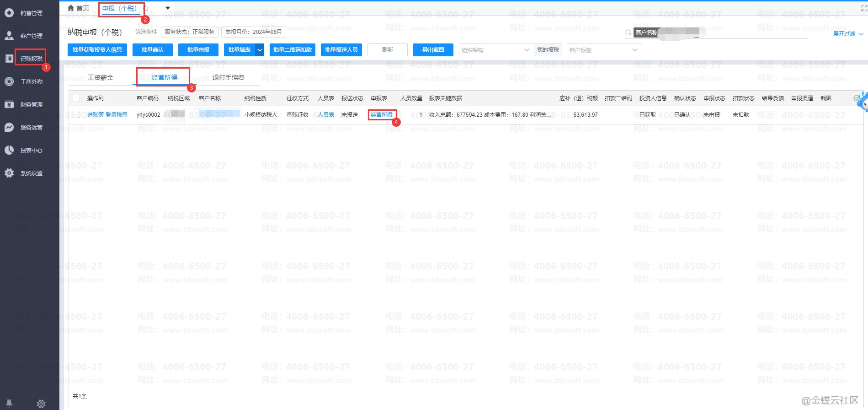868x410 pixels.
Task: Open table column settings gear icon
Action: (x=857, y=98)
